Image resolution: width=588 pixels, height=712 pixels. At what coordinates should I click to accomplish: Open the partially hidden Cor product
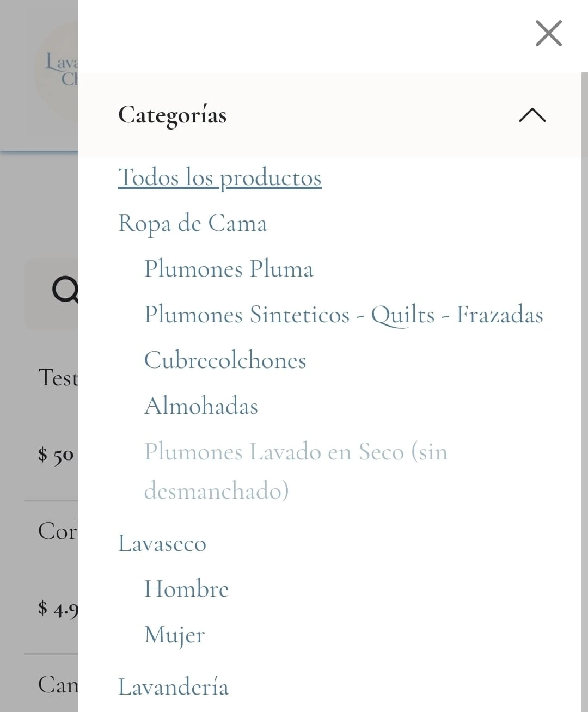click(x=57, y=531)
